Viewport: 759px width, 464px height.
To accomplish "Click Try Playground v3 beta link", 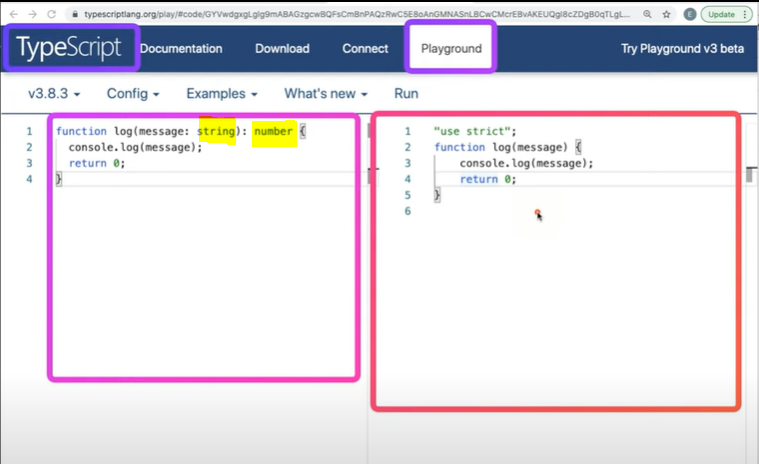I will tap(682, 48).
